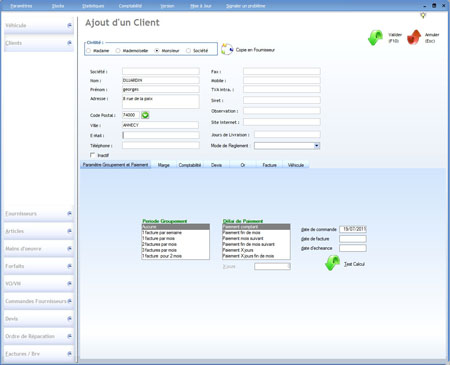Switch to the Or tab

[x=243, y=165]
